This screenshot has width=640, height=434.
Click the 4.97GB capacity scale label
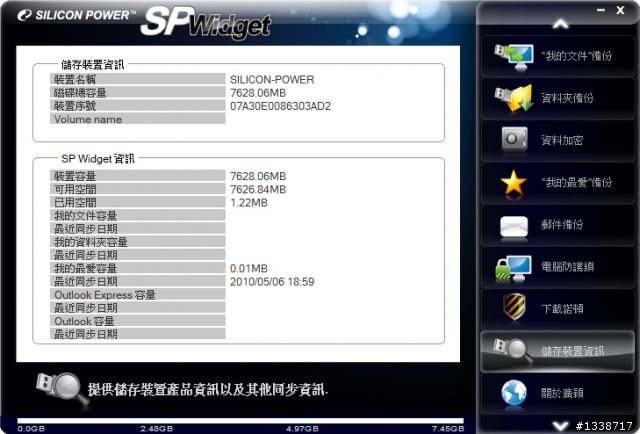pyautogui.click(x=302, y=429)
